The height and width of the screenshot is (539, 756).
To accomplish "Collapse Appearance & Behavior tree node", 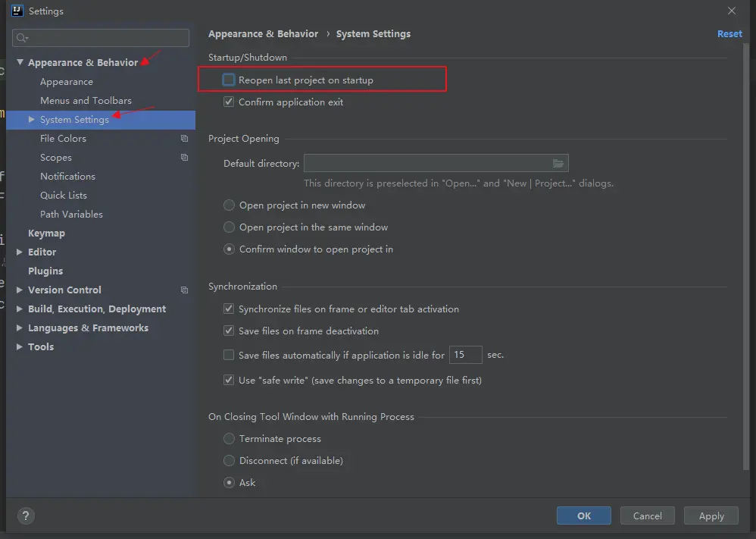I will (20, 62).
